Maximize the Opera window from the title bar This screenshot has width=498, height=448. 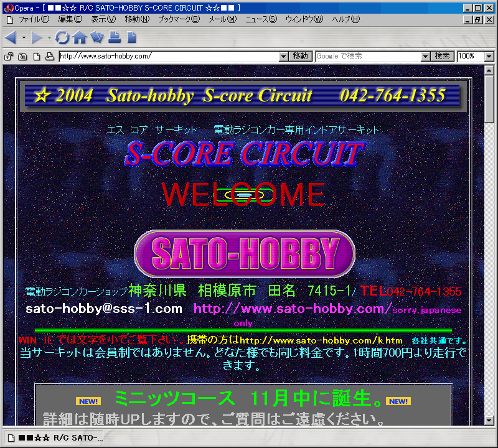point(477,8)
